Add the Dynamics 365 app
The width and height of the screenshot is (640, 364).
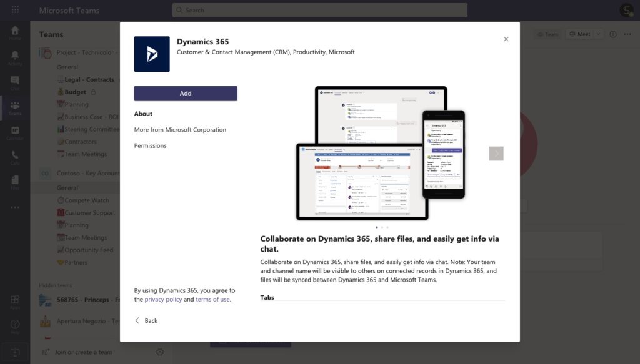coord(186,94)
